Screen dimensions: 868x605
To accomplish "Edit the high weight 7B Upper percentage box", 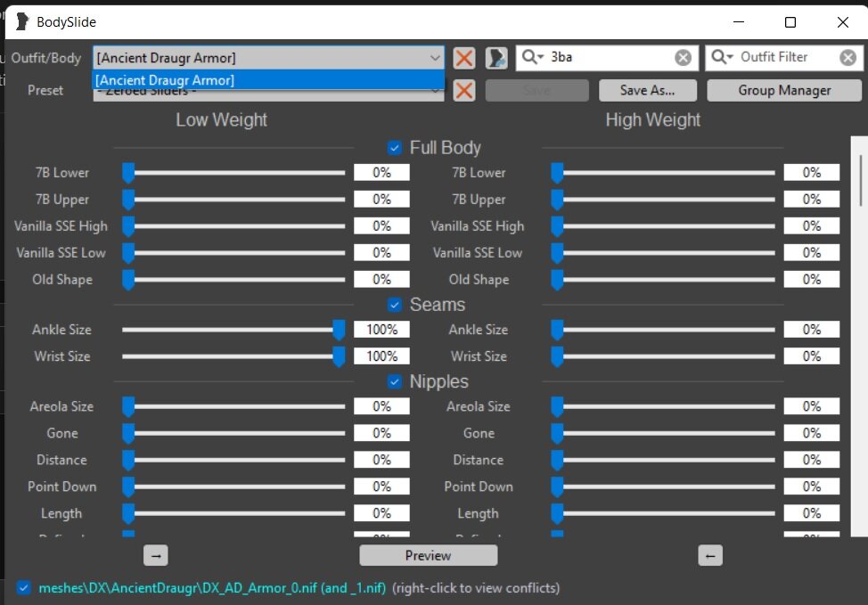I will pos(812,200).
